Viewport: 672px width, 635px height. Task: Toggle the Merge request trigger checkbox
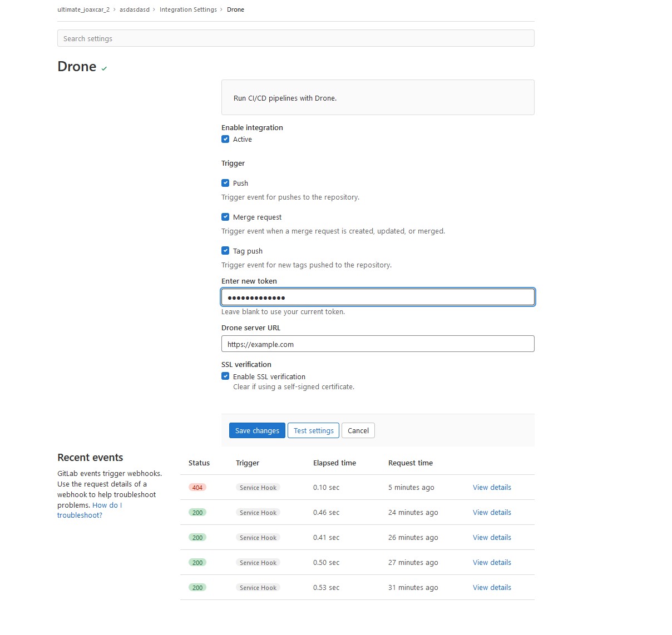(225, 217)
